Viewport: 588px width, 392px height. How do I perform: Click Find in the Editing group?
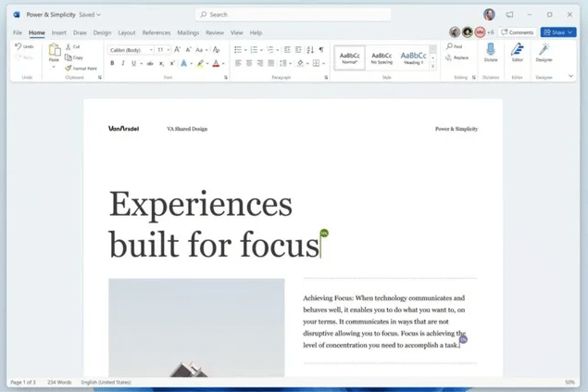[455, 46]
